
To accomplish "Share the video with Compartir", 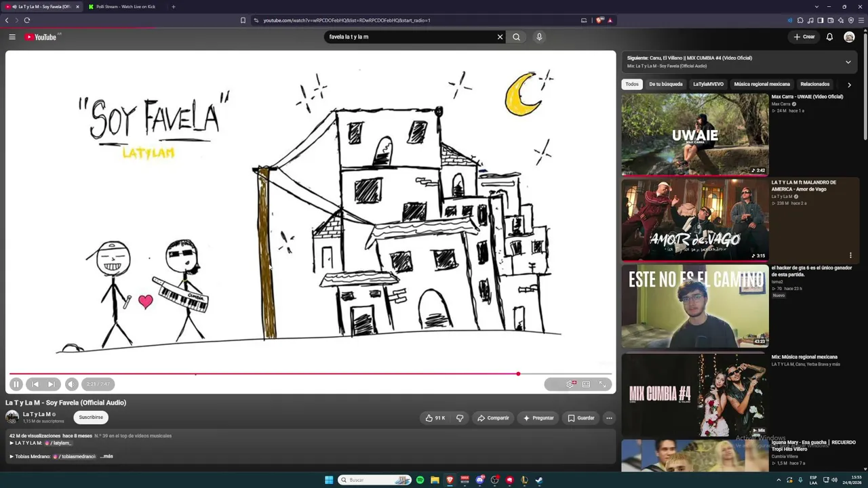I will click(x=493, y=418).
